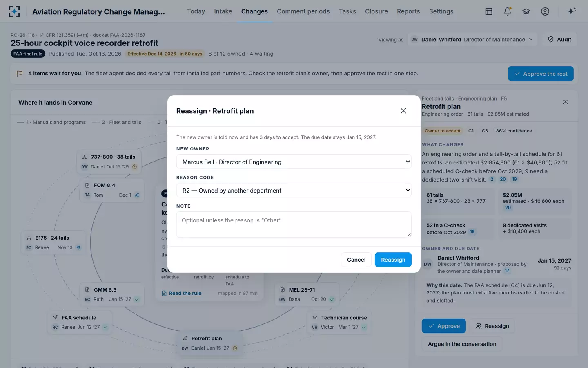Click check icon on GMM 6.3 card
This screenshot has height=368, width=588.
(137, 299)
